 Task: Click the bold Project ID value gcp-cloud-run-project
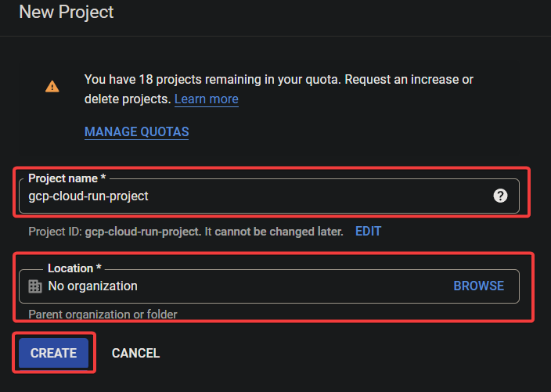point(142,232)
